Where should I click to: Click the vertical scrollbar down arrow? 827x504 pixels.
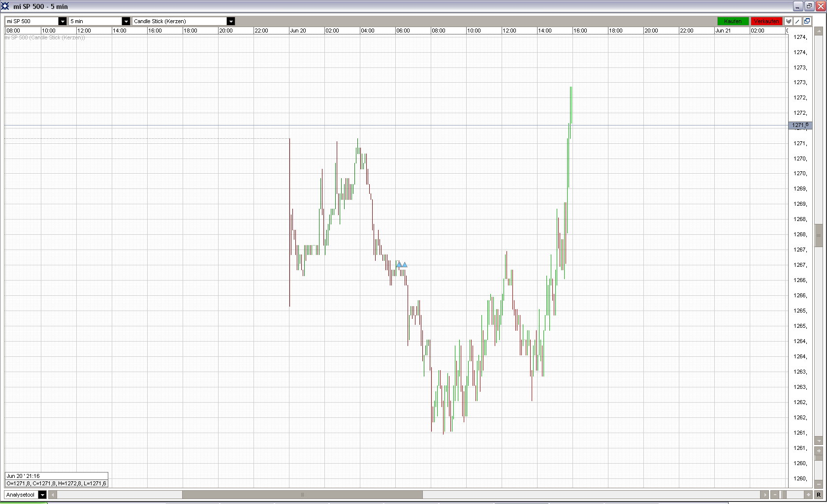pyautogui.click(x=819, y=441)
